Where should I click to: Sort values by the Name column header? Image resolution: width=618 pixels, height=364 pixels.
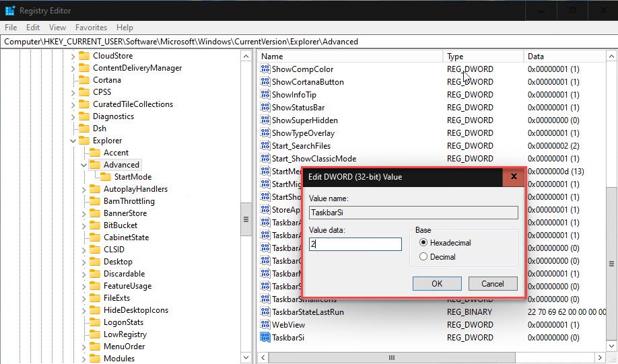click(350, 57)
